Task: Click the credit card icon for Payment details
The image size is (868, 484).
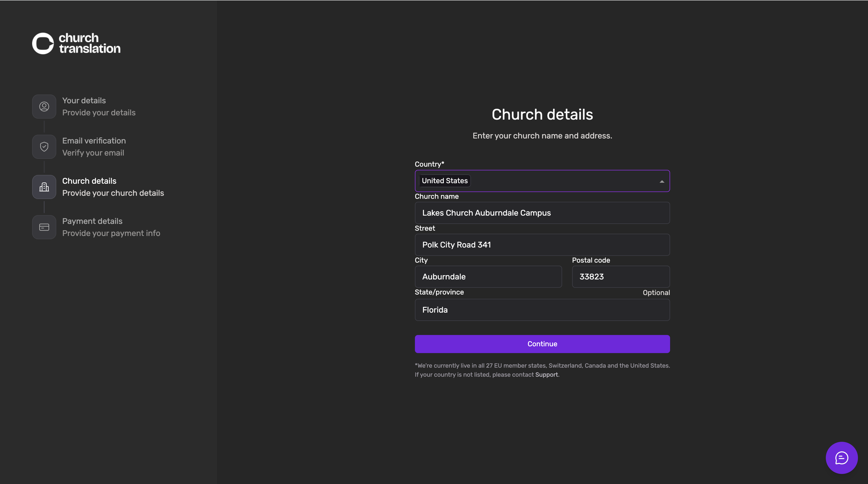Action: (44, 227)
